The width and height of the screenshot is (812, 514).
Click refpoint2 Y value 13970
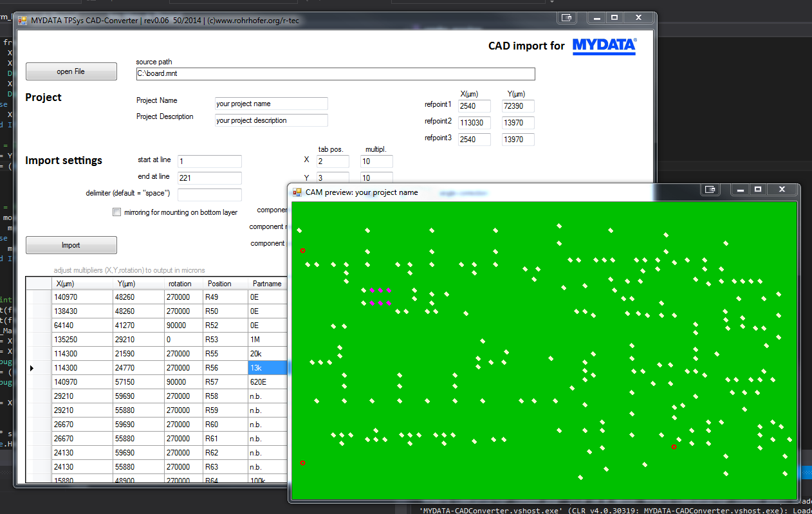pyautogui.click(x=518, y=123)
